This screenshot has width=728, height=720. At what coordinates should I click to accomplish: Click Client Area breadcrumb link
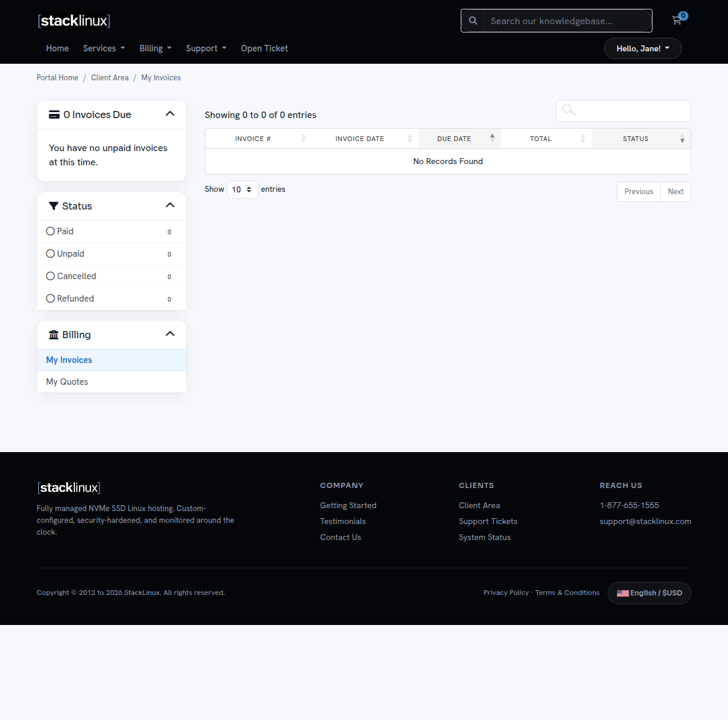pos(110,78)
